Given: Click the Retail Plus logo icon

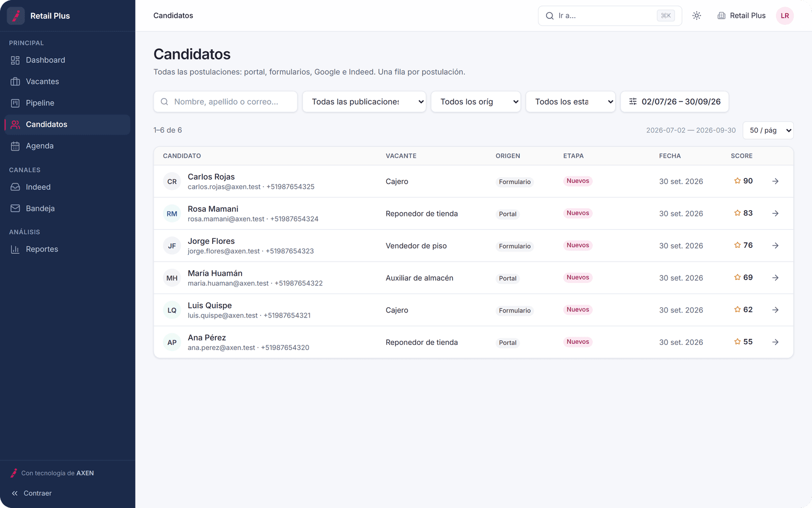Looking at the screenshot, I should 16,16.
